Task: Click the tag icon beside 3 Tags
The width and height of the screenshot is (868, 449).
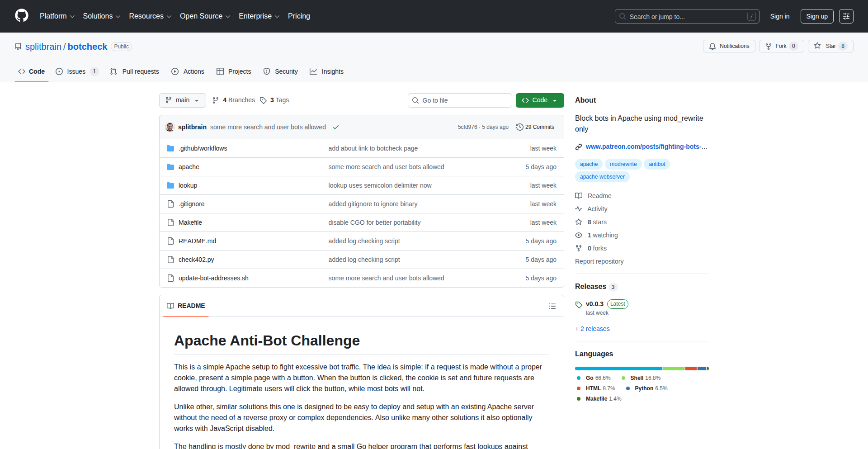Action: [263, 100]
